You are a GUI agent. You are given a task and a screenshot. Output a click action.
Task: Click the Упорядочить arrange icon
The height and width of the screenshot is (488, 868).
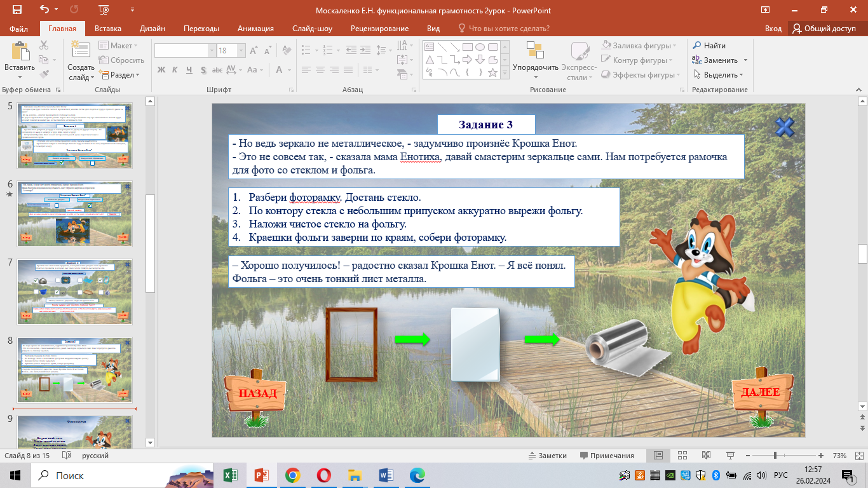coord(535,51)
